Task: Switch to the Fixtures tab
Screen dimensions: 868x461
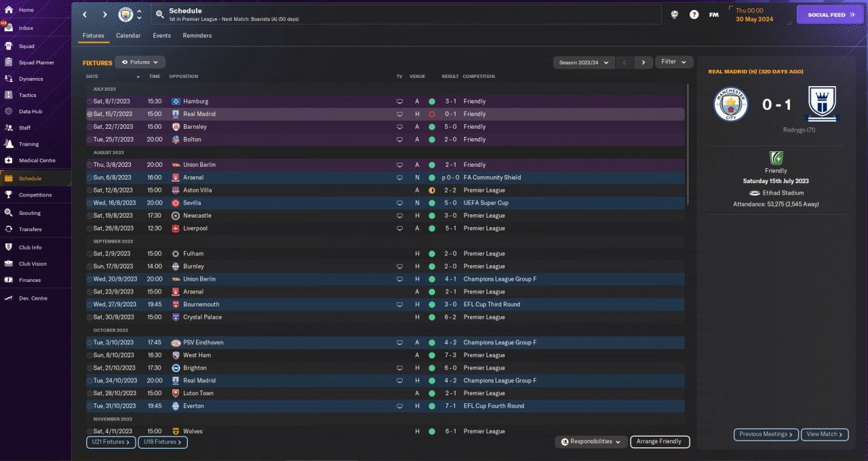Action: (94, 35)
